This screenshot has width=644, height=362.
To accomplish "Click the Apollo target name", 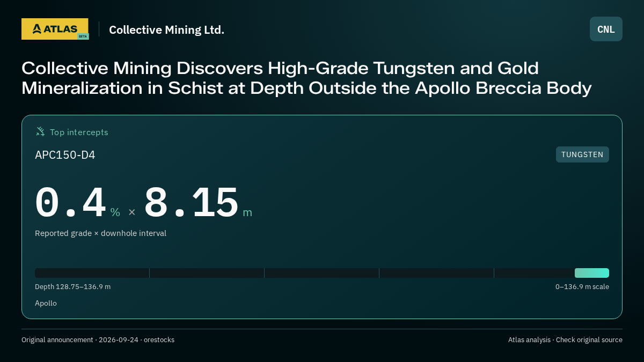I will pos(46,304).
